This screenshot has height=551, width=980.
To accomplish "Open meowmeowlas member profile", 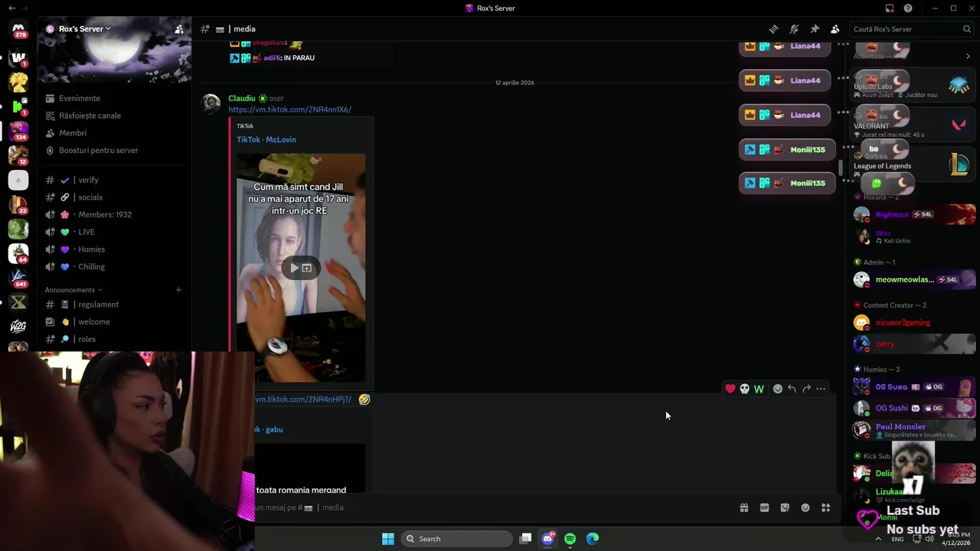I will pos(914,279).
